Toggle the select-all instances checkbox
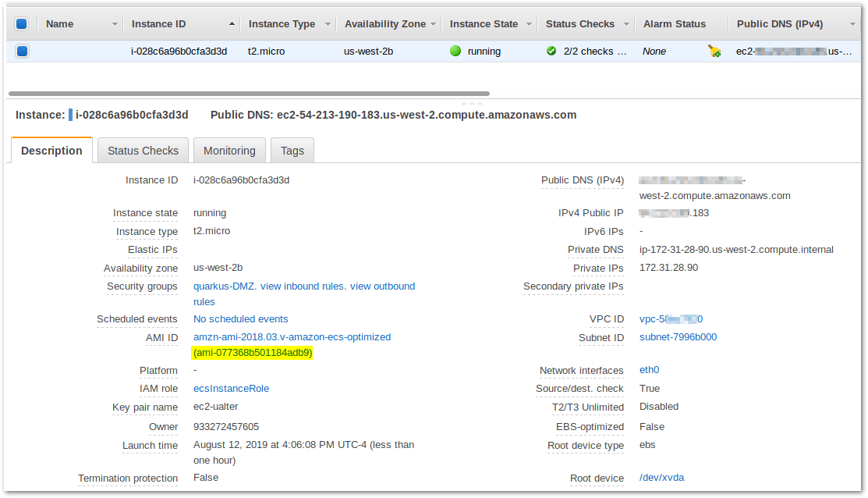 coord(23,24)
